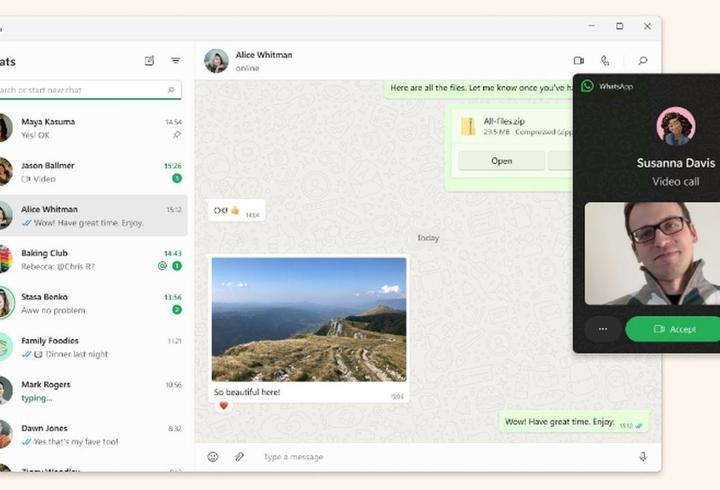Click Susanna Davis's avatar in call popup
The width and height of the screenshot is (720, 490).
(x=675, y=126)
